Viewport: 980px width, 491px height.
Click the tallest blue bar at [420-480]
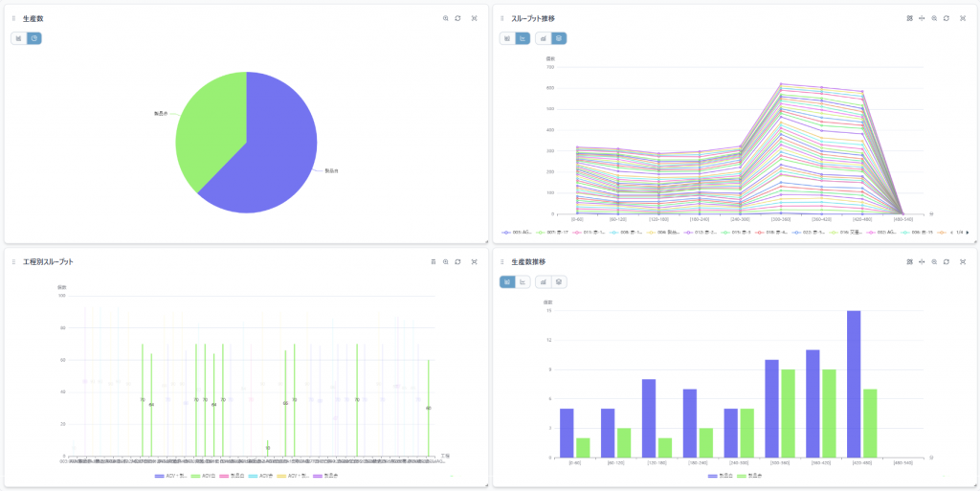click(854, 384)
